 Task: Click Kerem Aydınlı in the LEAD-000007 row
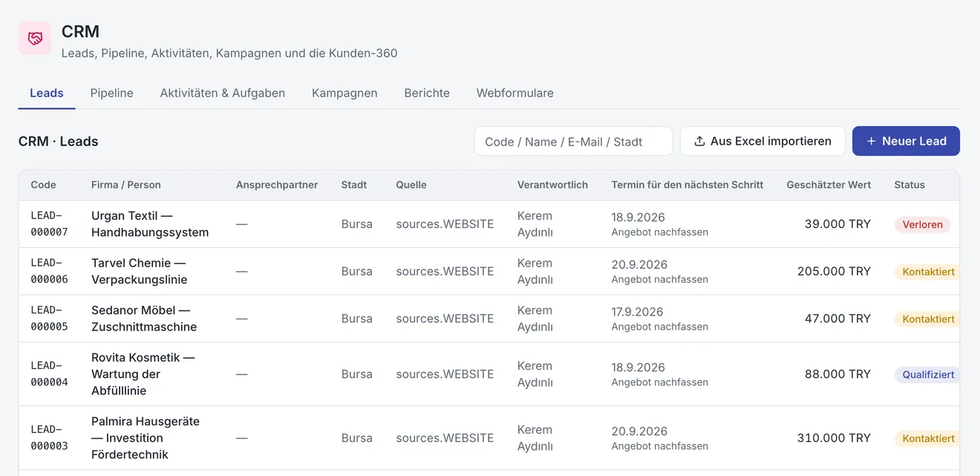pyautogui.click(x=535, y=224)
